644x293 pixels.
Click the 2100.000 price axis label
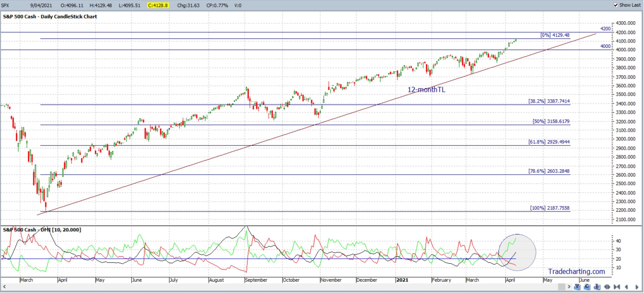pos(625,219)
